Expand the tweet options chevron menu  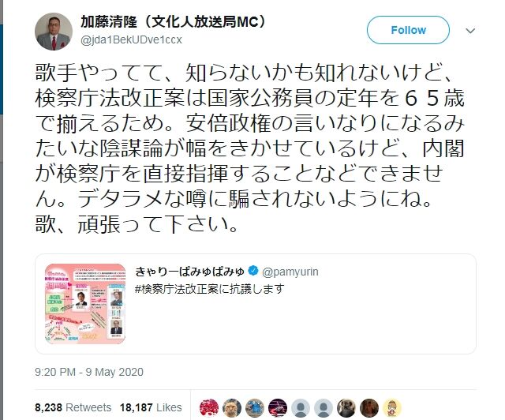tap(470, 31)
